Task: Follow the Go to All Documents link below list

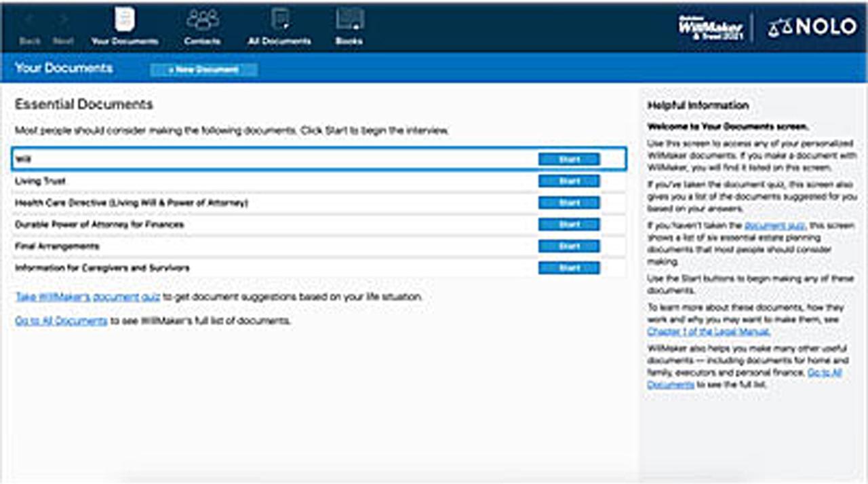Action: coord(61,320)
